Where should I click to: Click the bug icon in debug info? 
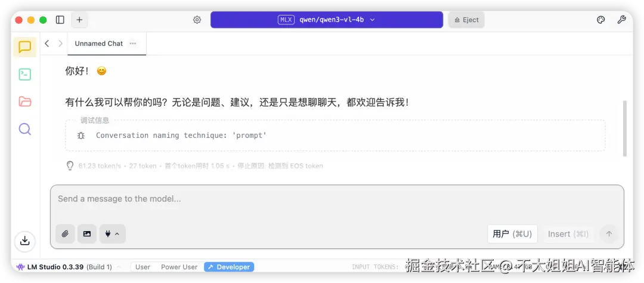(81, 136)
